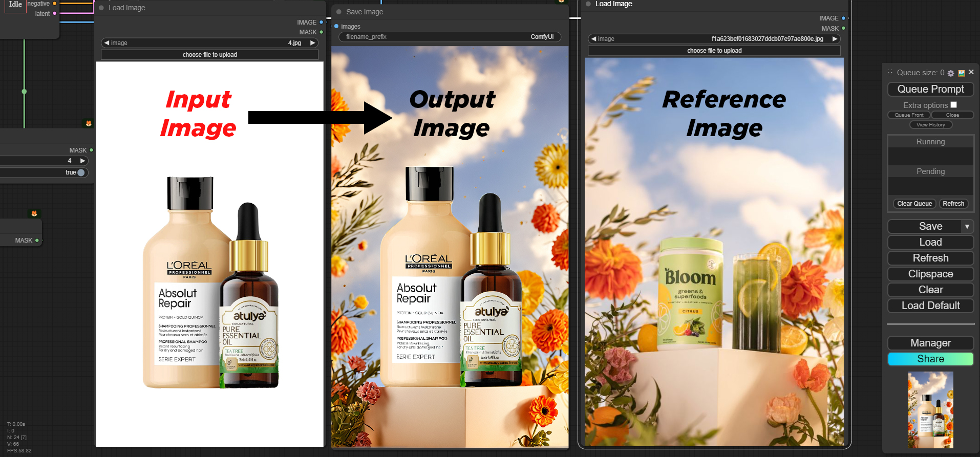980x457 pixels.
Task: Click the Clear Queue button
Action: [x=914, y=204]
